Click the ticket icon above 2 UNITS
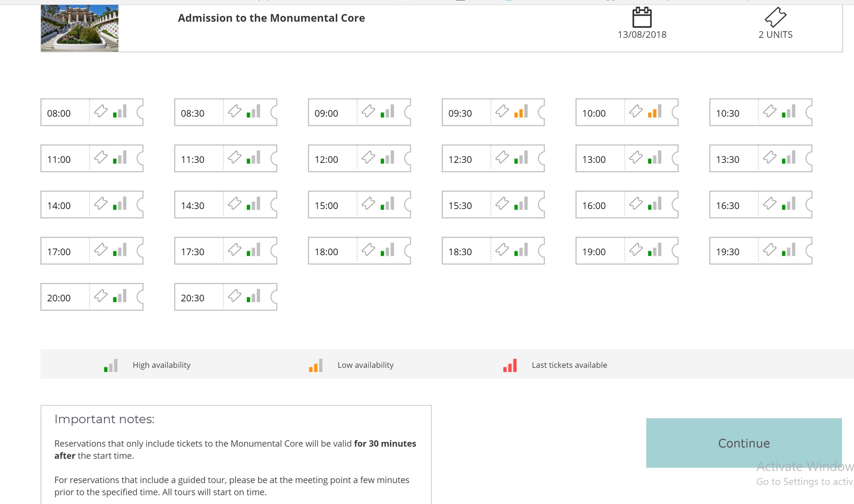This screenshot has height=504, width=854. 776,17
